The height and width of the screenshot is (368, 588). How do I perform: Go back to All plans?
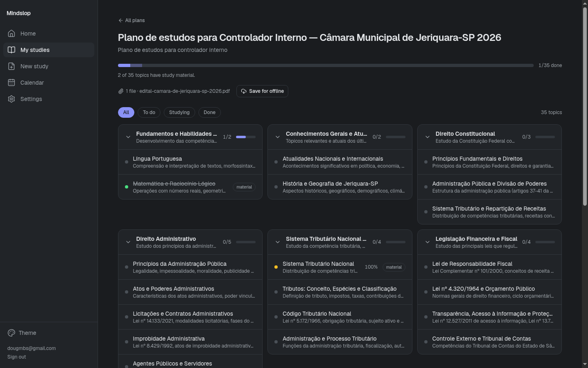(x=131, y=20)
